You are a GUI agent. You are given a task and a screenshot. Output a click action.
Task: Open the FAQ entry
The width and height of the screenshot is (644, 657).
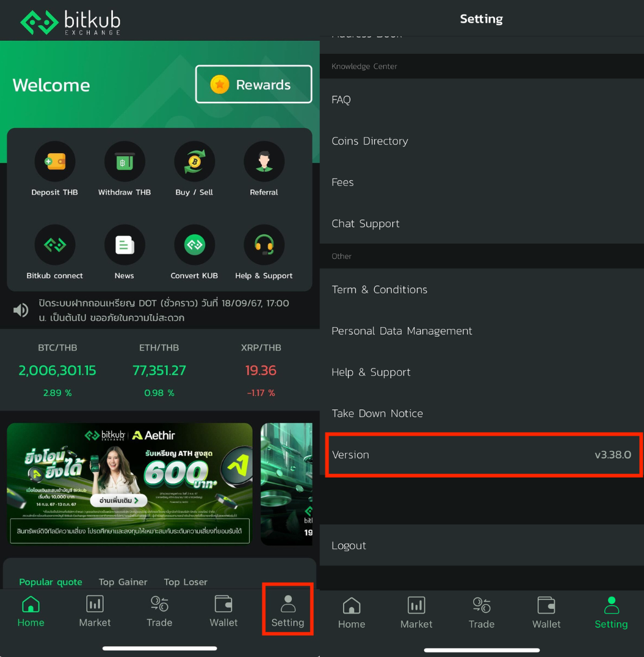(482, 99)
